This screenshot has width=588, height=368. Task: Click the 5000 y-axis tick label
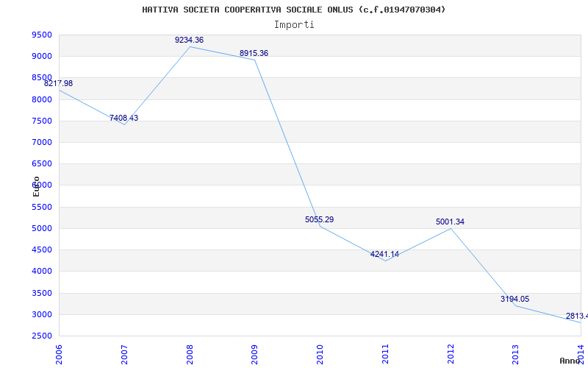tap(42, 228)
